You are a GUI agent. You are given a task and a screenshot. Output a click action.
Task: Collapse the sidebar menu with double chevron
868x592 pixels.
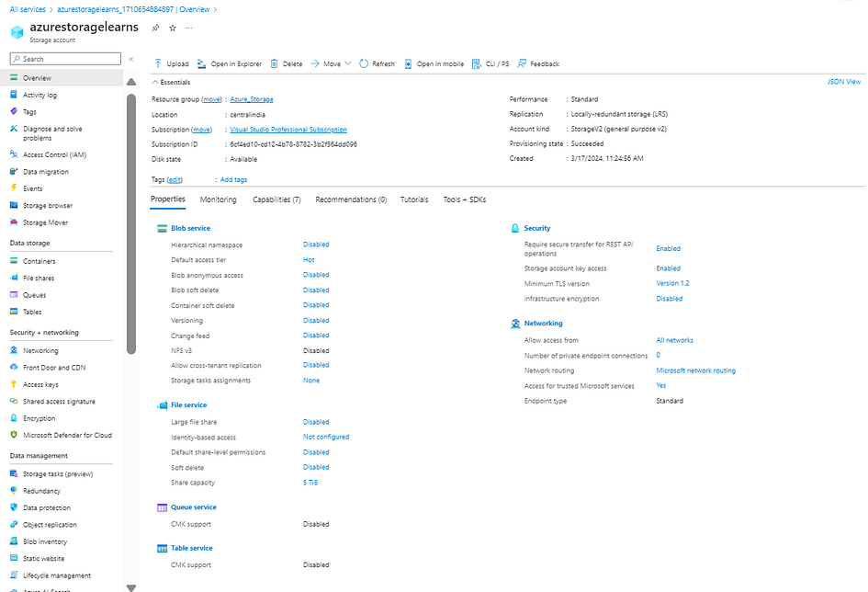(x=131, y=59)
